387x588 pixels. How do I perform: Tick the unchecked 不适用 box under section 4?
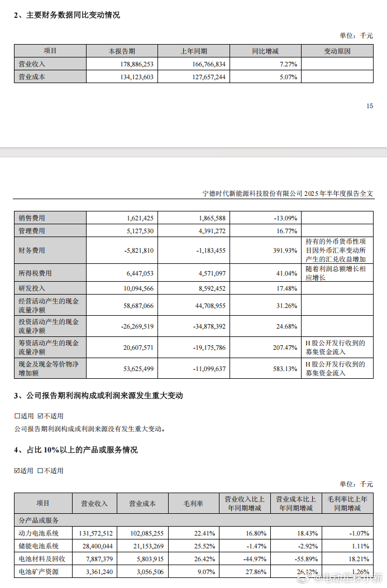tap(41, 471)
